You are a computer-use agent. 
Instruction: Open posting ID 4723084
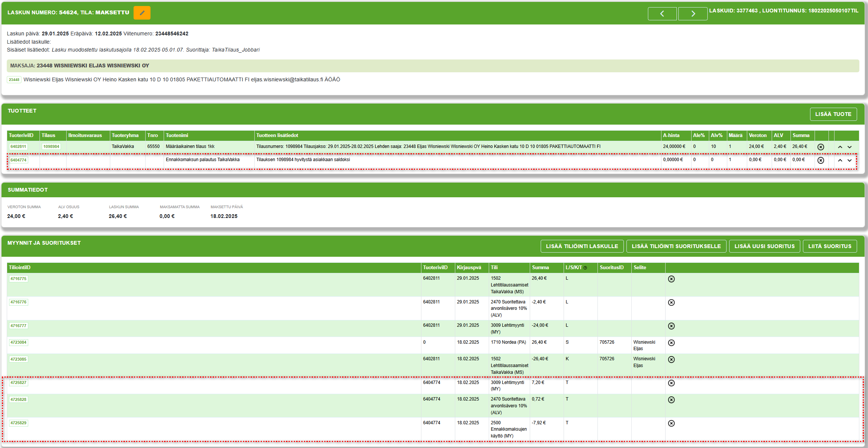pyautogui.click(x=18, y=343)
